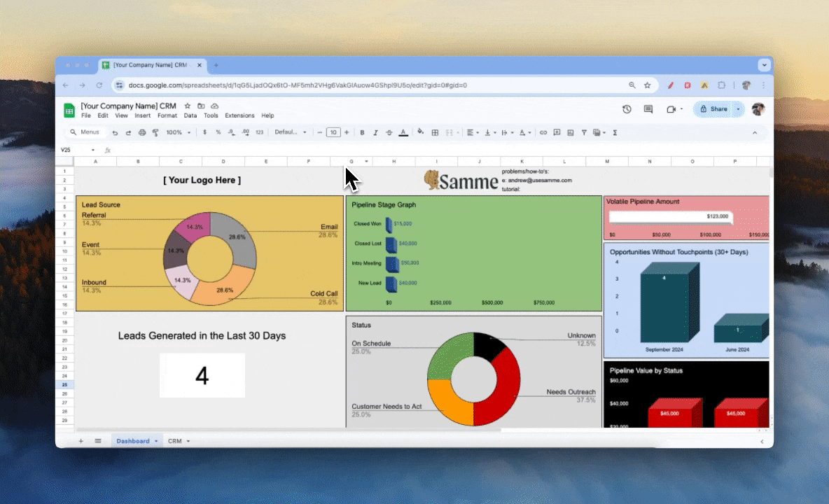The image size is (829, 504).
Task: Open the Extensions menu
Action: (x=239, y=115)
